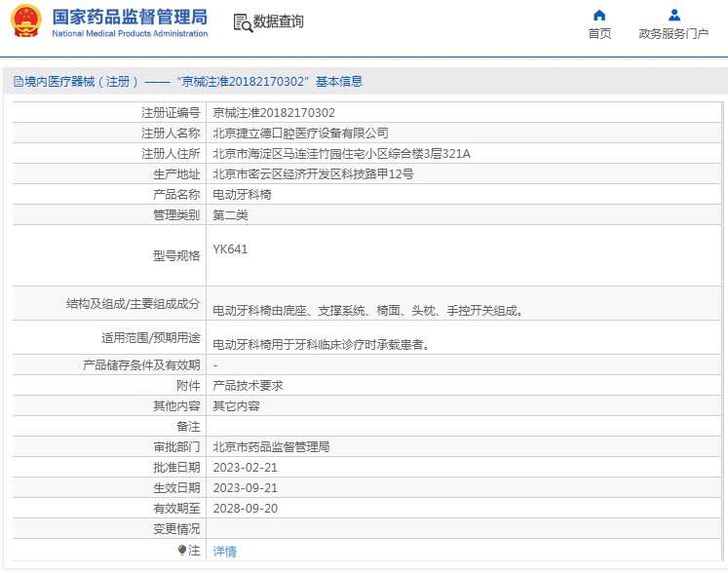This screenshot has height=573, width=728.
Task: Select 北京市药品监督管理局 approval department value
Action: [271, 446]
